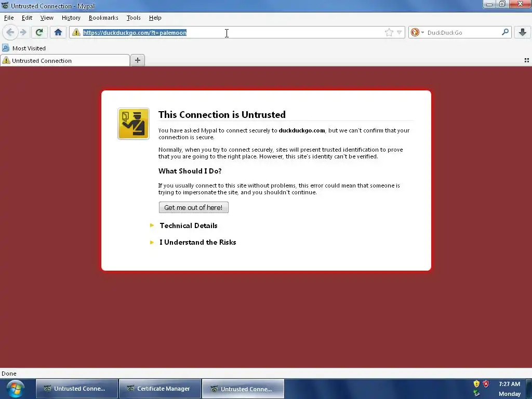Go back one page with the back arrow

[x=10, y=33]
